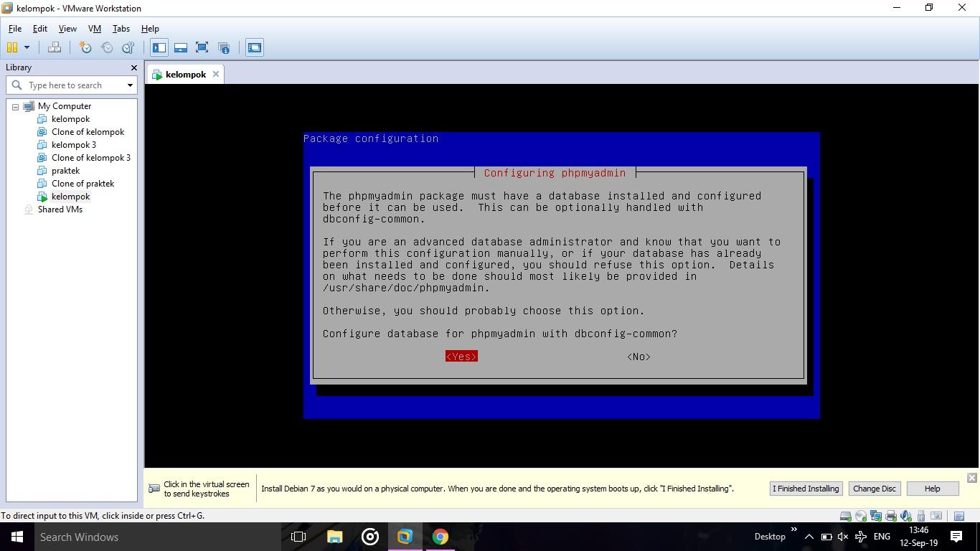Collapse the My Computer tree node
Screen dimensions: 980x551
point(15,106)
